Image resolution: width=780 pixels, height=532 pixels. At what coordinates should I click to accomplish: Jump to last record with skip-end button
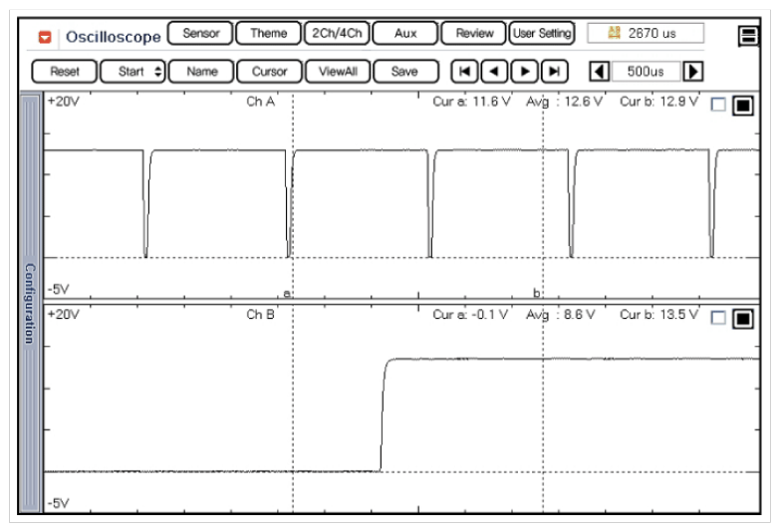click(554, 72)
